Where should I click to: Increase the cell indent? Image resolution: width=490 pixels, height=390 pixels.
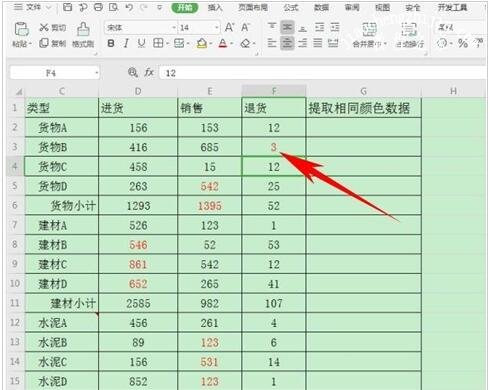pos(335,27)
